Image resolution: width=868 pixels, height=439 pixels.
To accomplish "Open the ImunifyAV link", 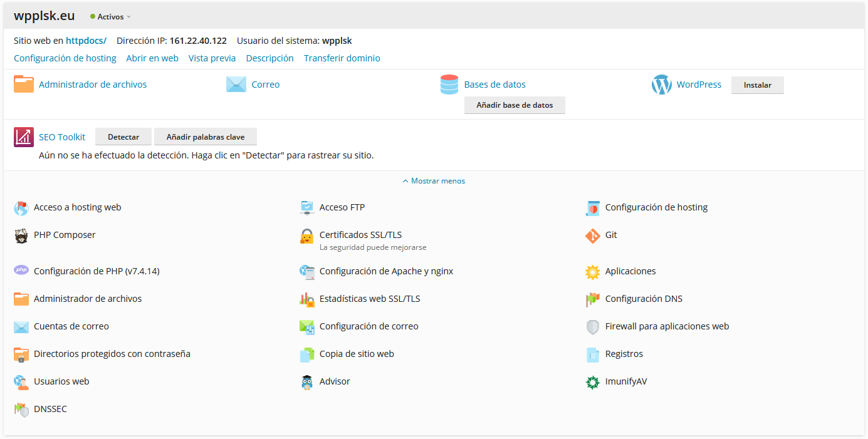I will [626, 381].
